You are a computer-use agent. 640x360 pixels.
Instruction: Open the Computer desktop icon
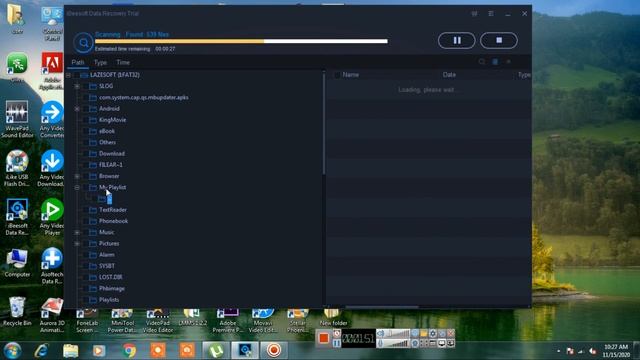(17, 263)
